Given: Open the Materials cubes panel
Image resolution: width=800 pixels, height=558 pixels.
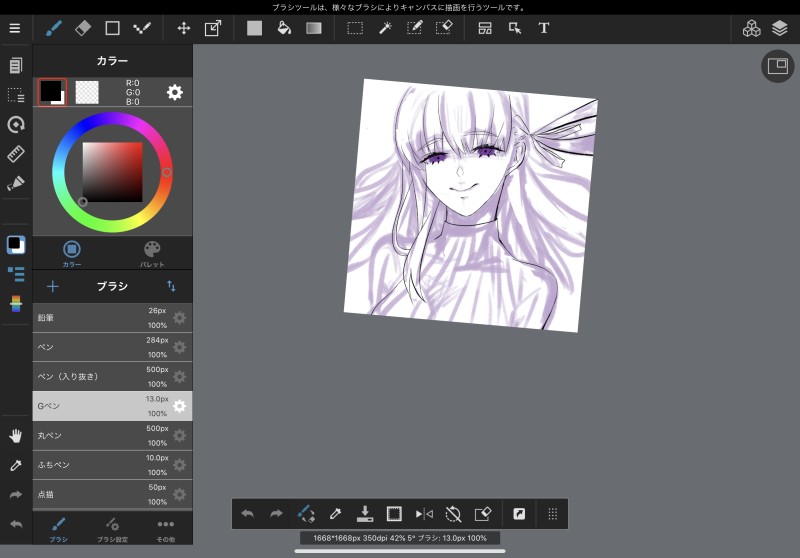Looking at the screenshot, I should point(751,28).
